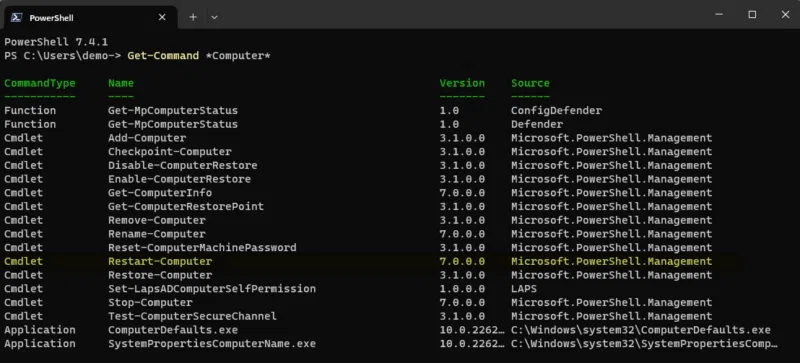Screen dimensions: 800x363
Task: Click the 'Name' column header
Action: click(121, 83)
